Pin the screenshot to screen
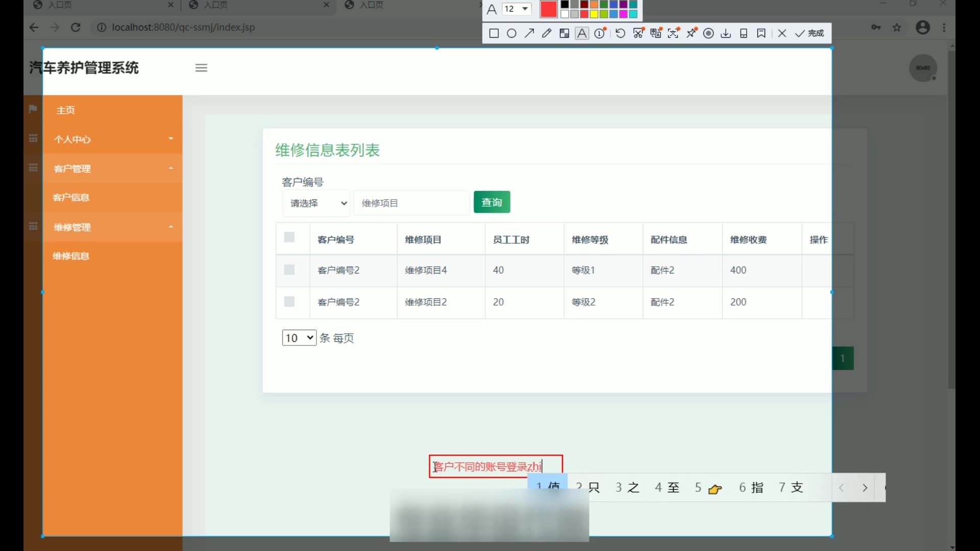Image resolution: width=980 pixels, height=551 pixels. [692, 34]
